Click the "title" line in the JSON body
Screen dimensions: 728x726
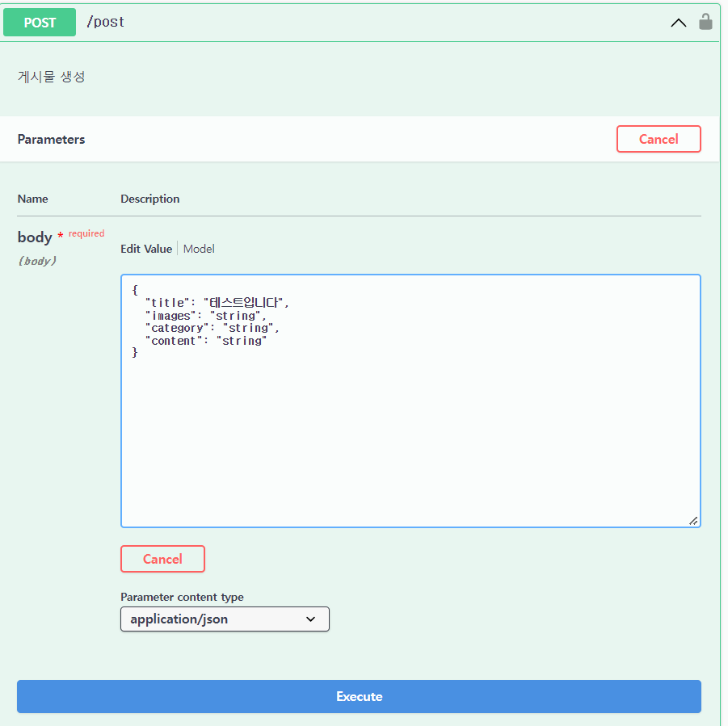[x=217, y=303]
